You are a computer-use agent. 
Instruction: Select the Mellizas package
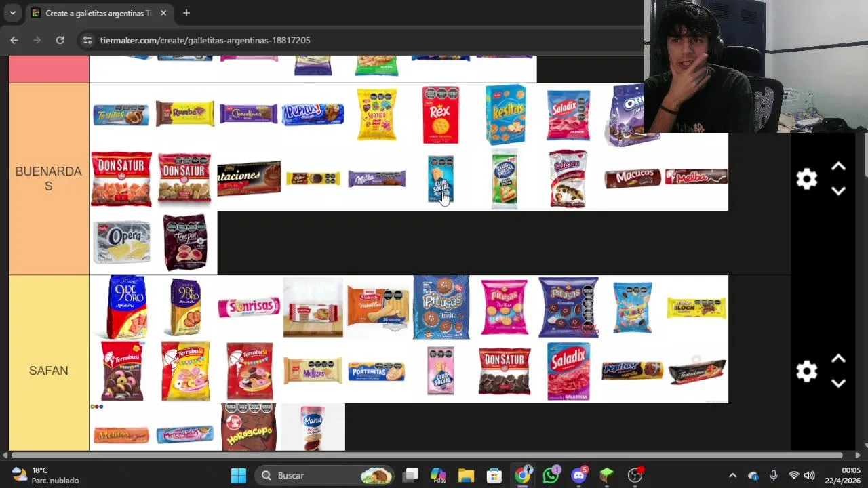point(313,371)
